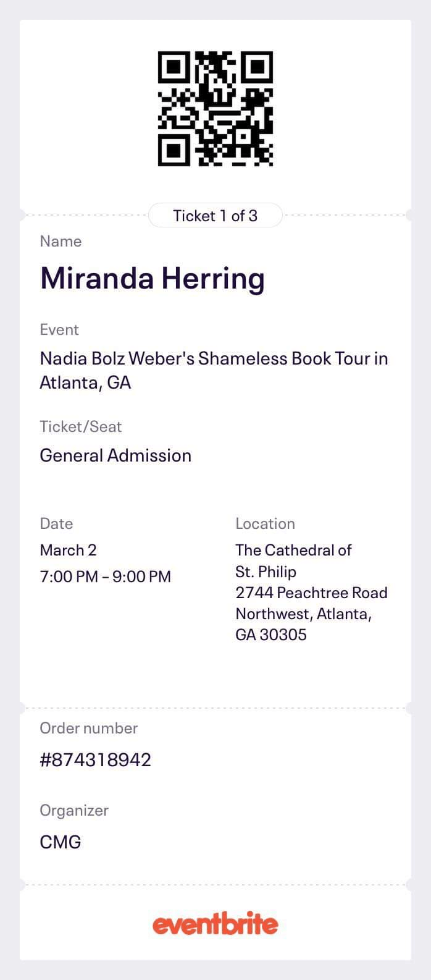Click the Organizer label
This screenshot has height=980, width=431.
point(74,810)
